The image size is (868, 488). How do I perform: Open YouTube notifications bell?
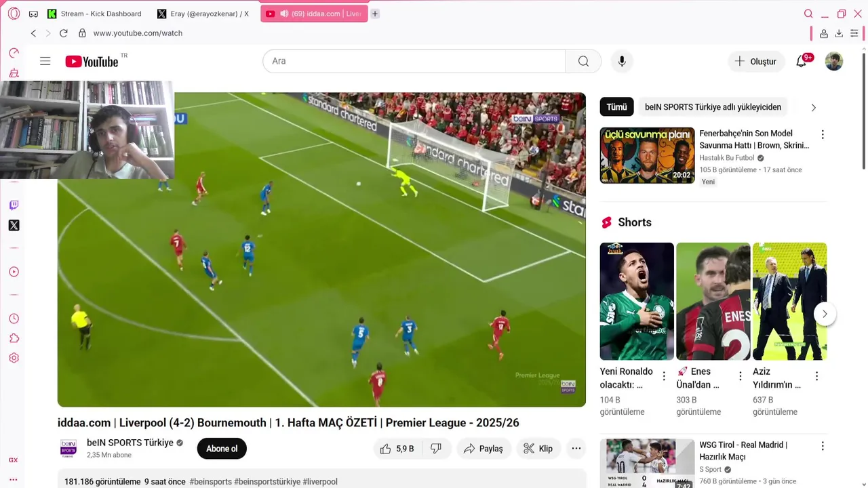click(802, 61)
